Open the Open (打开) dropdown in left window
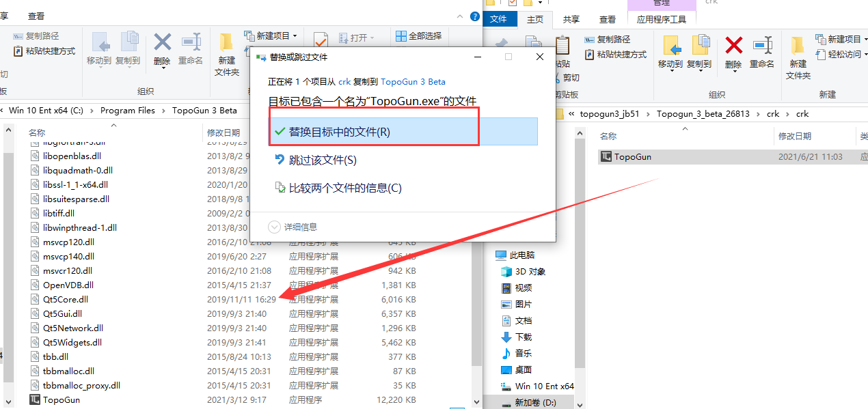 (355, 38)
